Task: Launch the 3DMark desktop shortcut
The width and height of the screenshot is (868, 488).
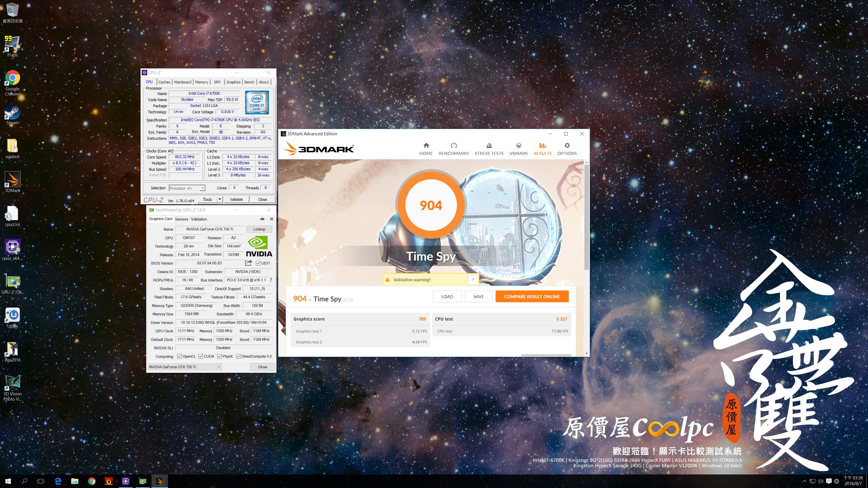Action: (x=12, y=182)
